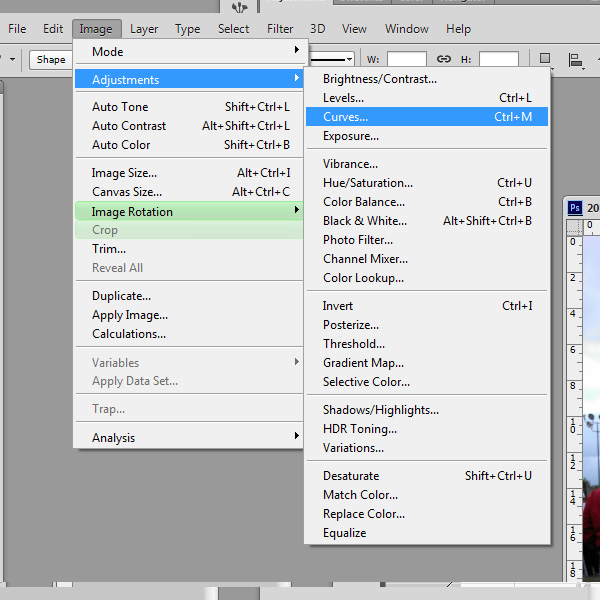Open Gradient Map adjustment
The image size is (600, 600).
[x=427, y=363]
